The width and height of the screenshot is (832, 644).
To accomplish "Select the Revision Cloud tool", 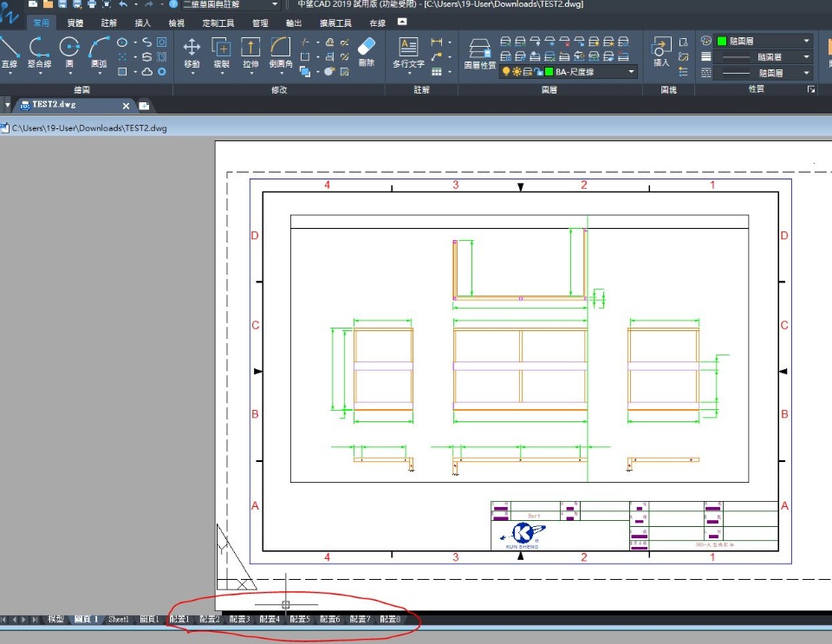I will pyautogui.click(x=147, y=71).
